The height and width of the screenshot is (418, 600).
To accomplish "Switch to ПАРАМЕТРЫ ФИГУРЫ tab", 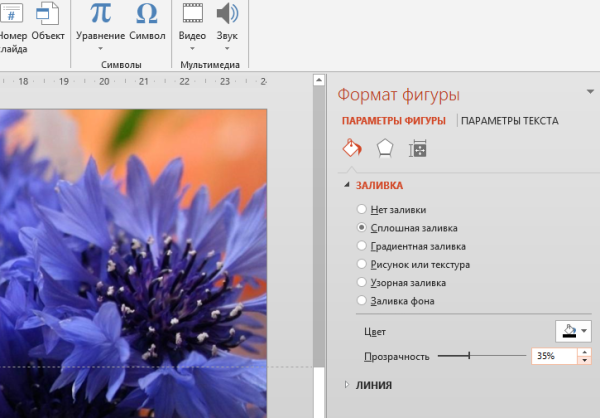I will click(x=393, y=121).
